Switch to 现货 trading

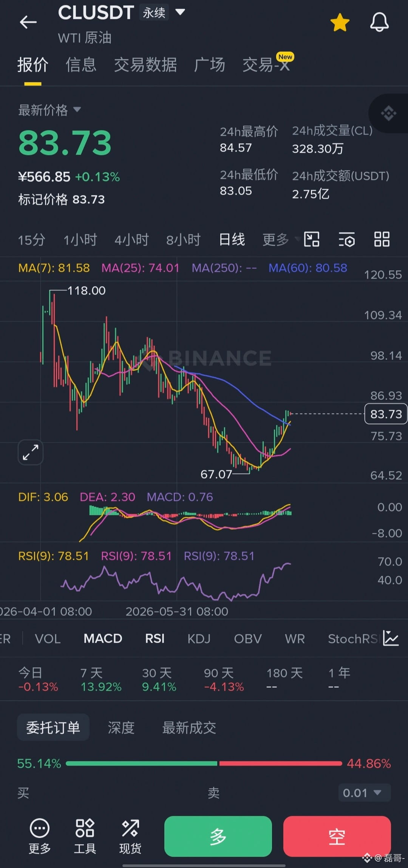(130, 836)
